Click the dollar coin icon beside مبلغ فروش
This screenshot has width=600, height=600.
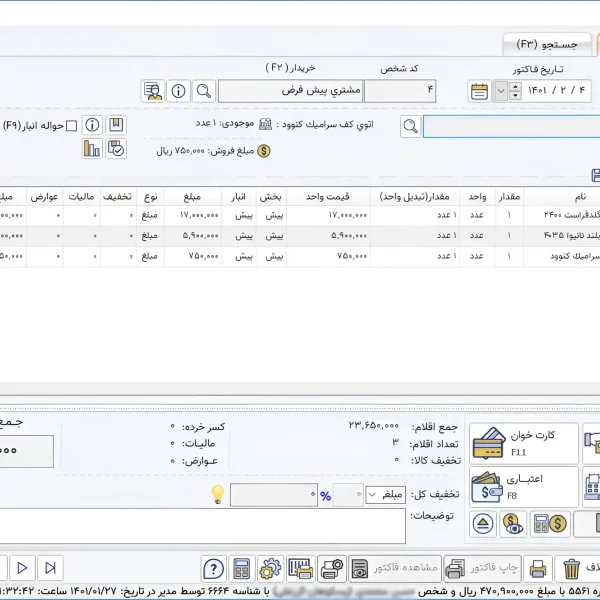264,151
